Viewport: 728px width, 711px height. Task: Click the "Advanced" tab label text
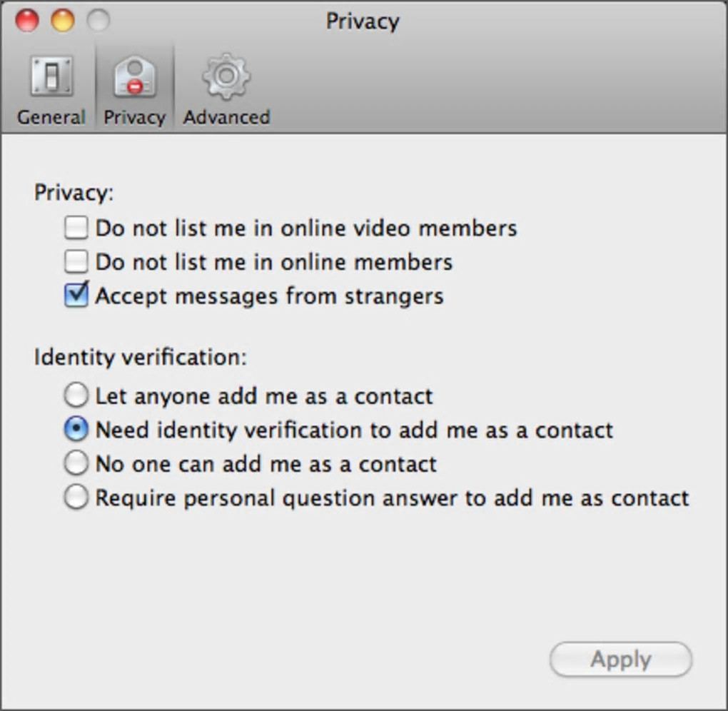tap(226, 117)
